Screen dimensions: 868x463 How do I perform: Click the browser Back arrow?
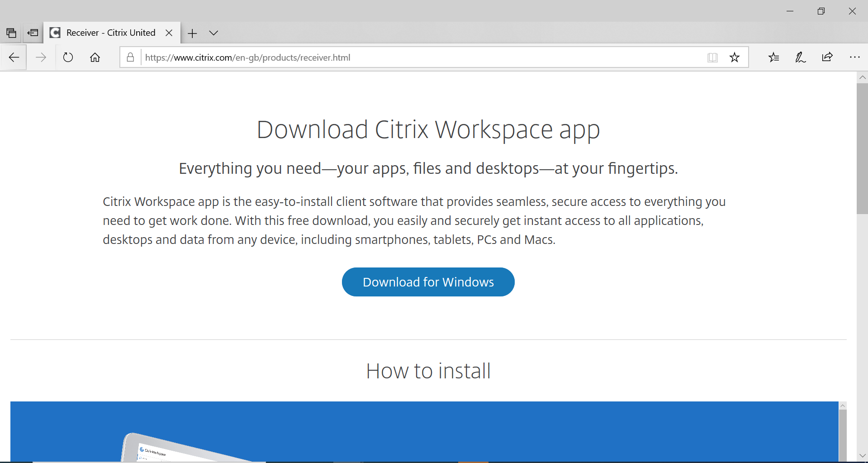14,57
